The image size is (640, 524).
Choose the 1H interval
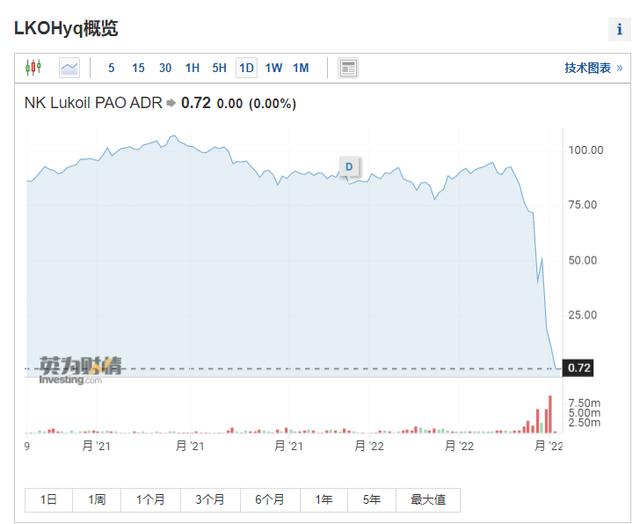point(192,68)
